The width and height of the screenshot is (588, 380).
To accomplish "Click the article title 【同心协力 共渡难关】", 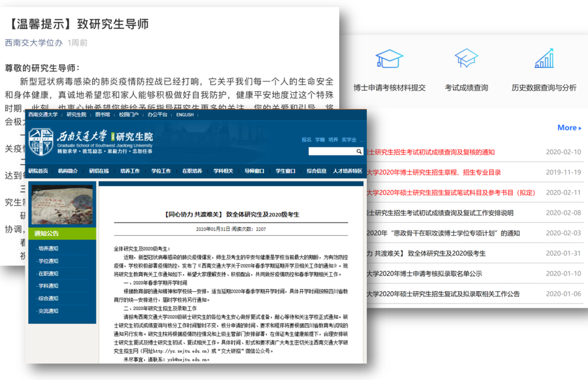I will click(231, 215).
